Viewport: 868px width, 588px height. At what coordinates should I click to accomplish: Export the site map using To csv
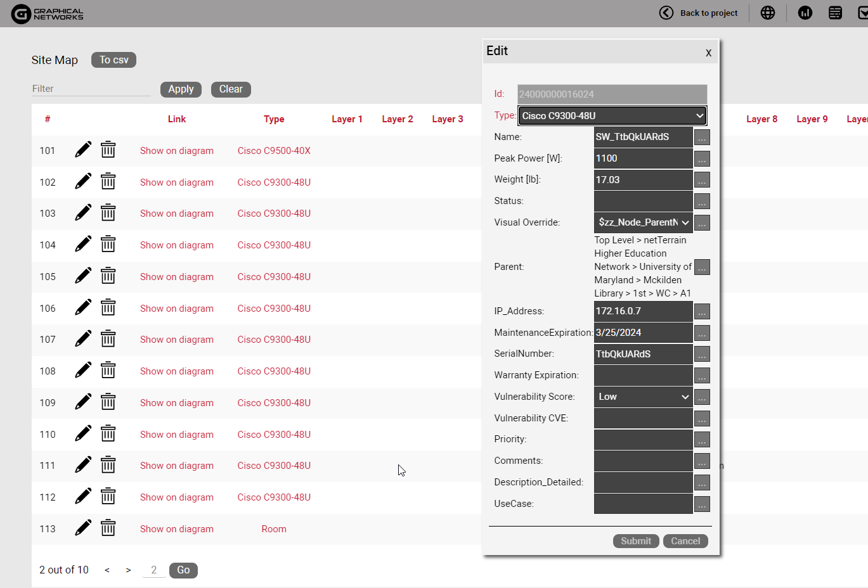tap(114, 60)
